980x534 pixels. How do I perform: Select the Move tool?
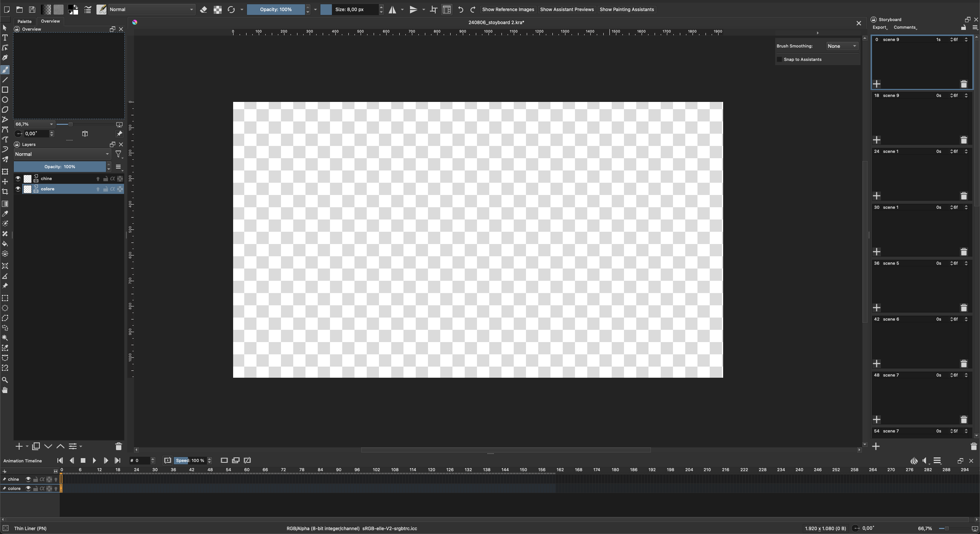pyautogui.click(x=5, y=182)
